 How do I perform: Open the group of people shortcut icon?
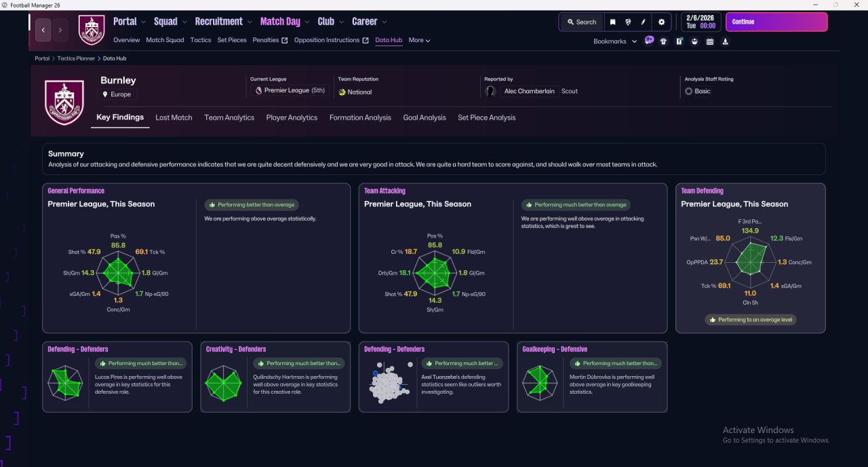coord(694,41)
